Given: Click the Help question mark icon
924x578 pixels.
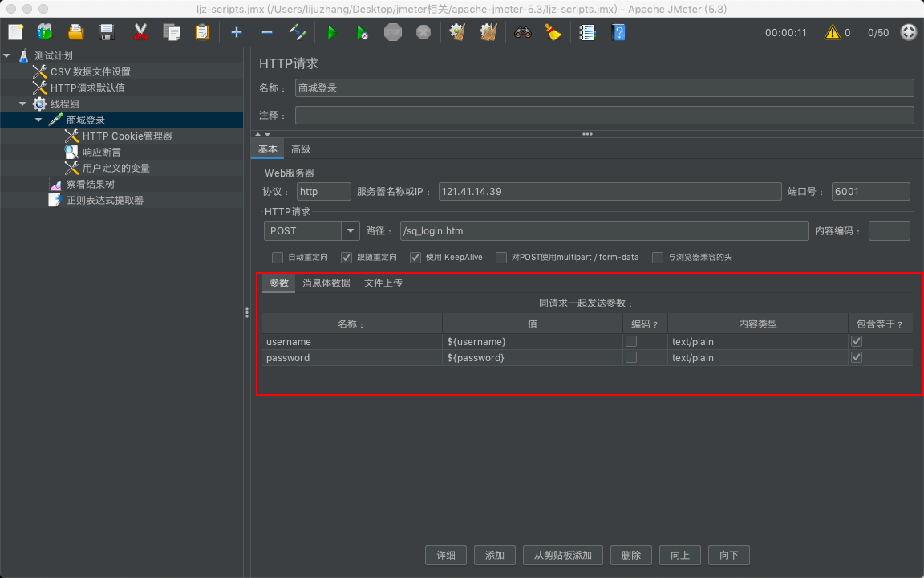Looking at the screenshot, I should point(618,32).
